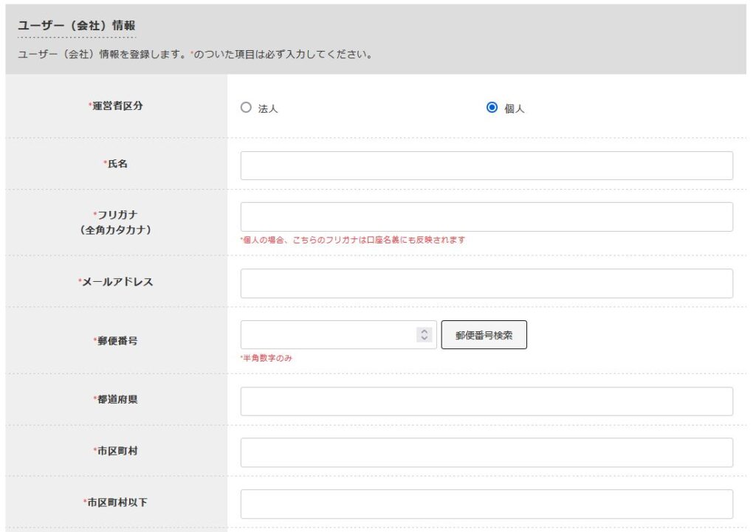Screen dimensions: 756x532
Task: Click the 氏名 field label
Action: (117, 164)
